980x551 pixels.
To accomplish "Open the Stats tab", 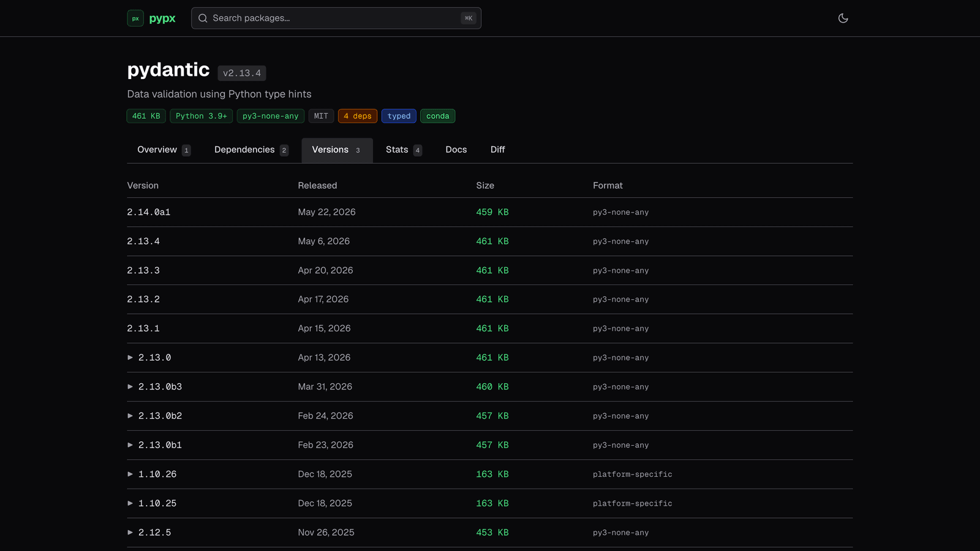I will tap(404, 150).
